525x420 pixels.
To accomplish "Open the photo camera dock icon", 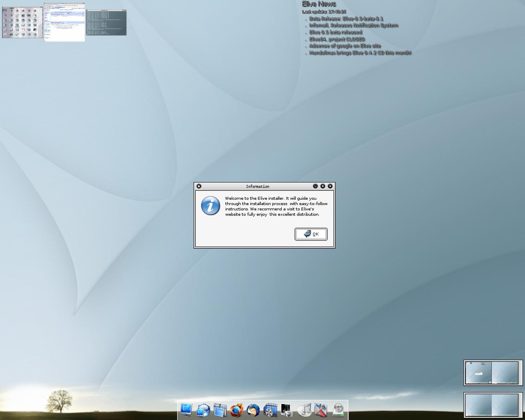I will pyautogui.click(x=287, y=410).
